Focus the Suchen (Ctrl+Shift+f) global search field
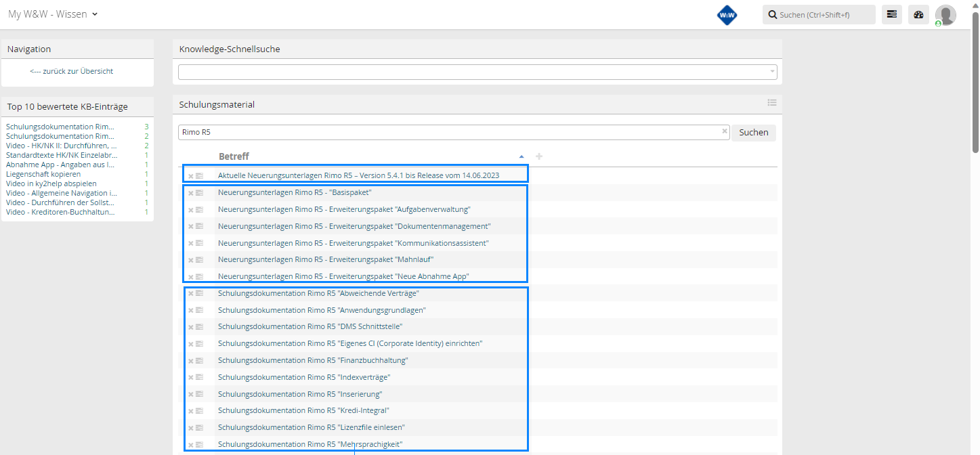 tap(819, 14)
